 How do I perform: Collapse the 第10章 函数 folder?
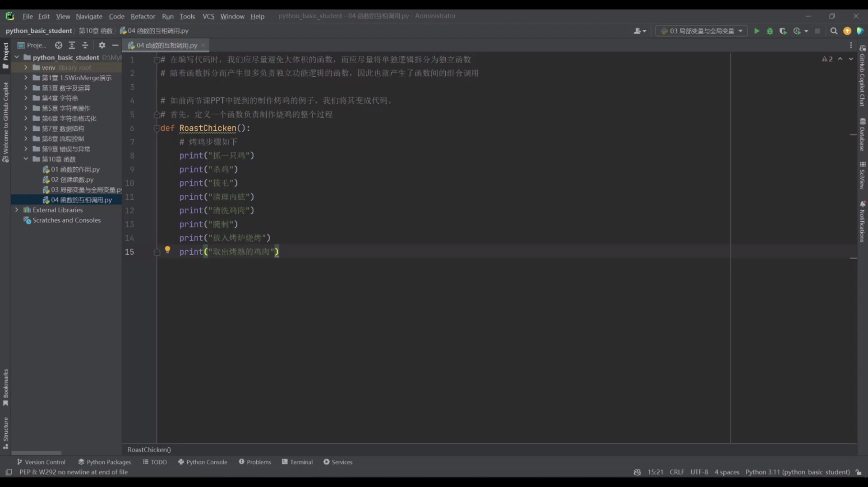(x=26, y=159)
